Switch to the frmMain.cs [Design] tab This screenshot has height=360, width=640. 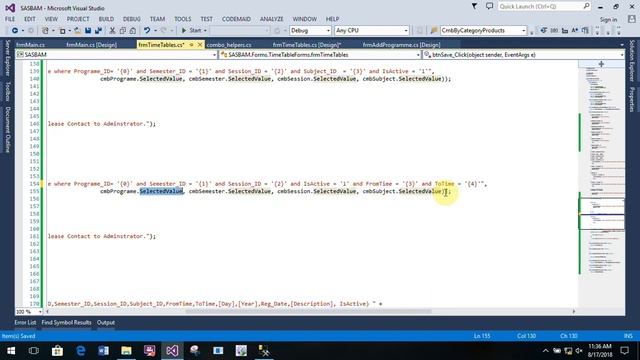(91, 45)
